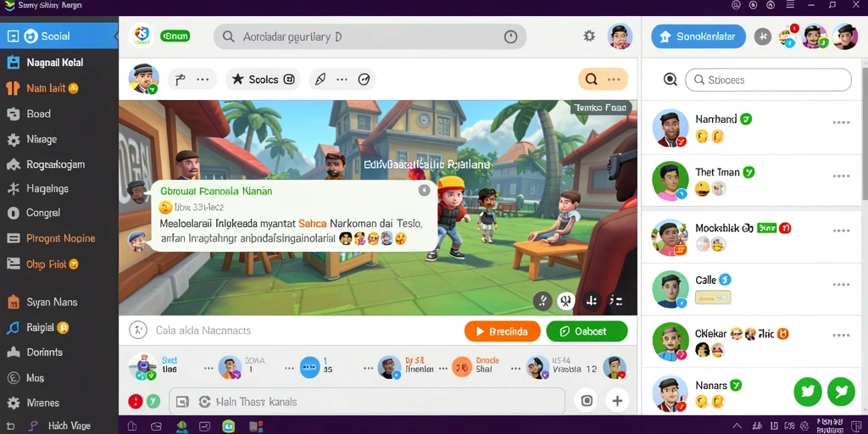This screenshot has width=868, height=434.
Task: Open three-dot options for Thet Tman contact
Action: click(841, 176)
